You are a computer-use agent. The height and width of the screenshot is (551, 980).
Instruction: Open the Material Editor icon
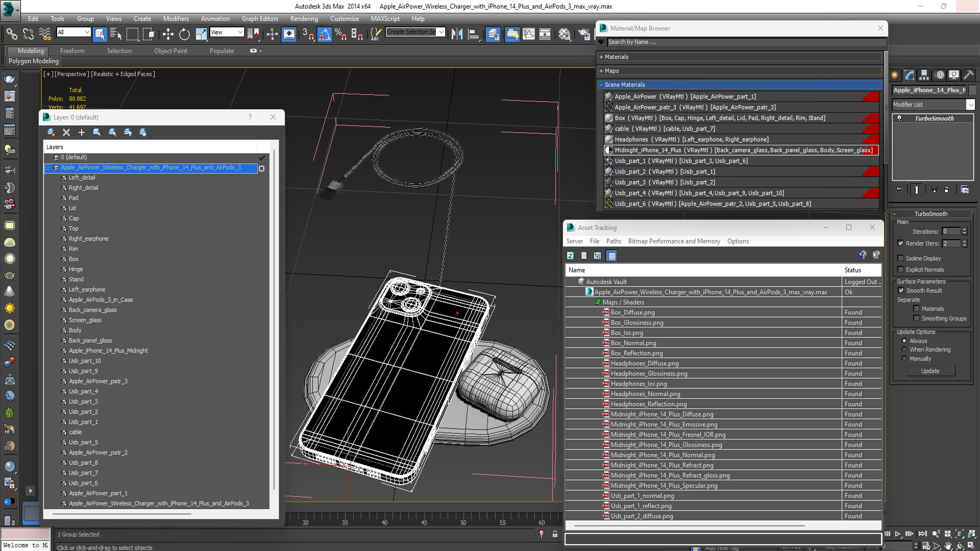565,34
